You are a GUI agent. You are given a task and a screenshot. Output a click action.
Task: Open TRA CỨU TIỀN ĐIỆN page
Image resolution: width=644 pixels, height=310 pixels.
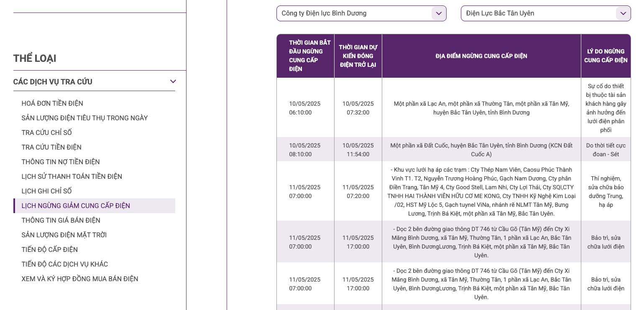(x=51, y=147)
